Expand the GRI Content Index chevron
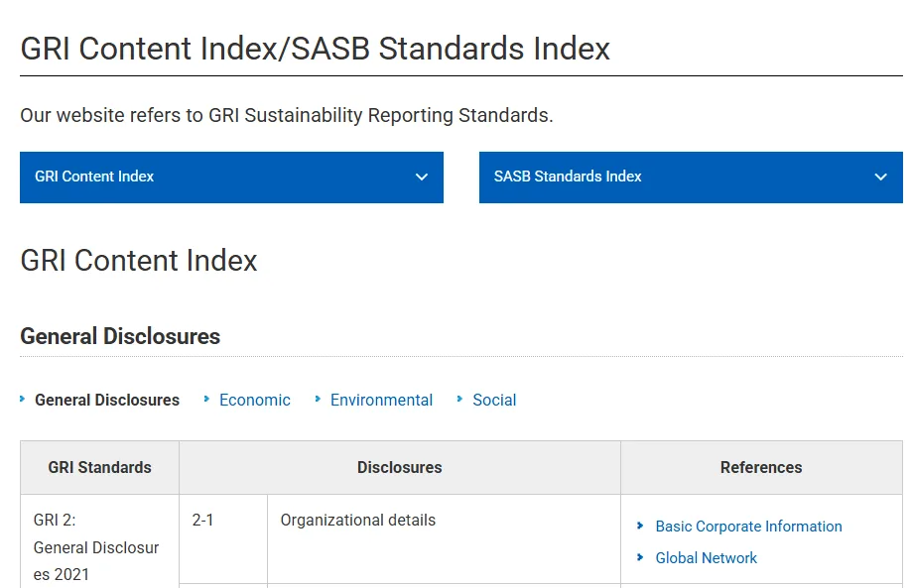This screenshot has height=588, width=912. 422,177
